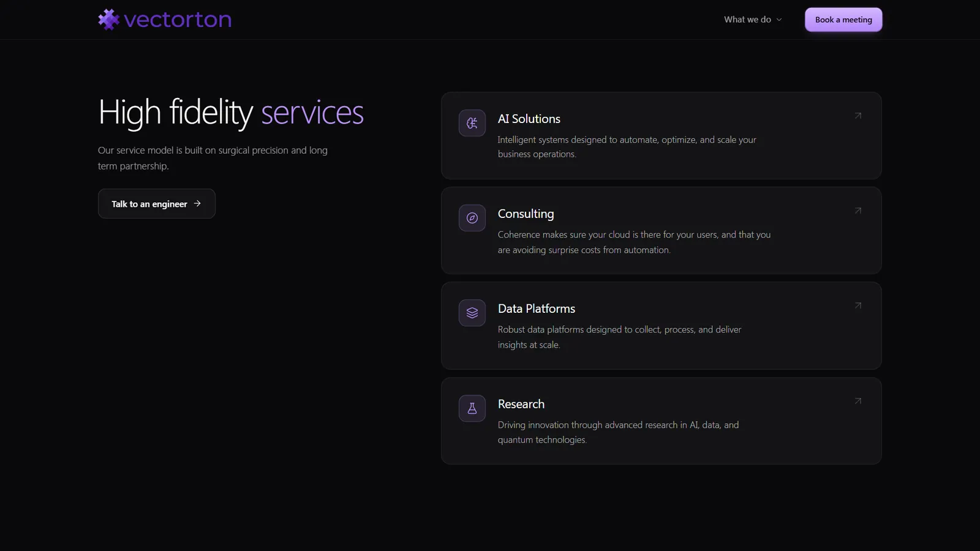Click the Vectorton logo icon

108,20
